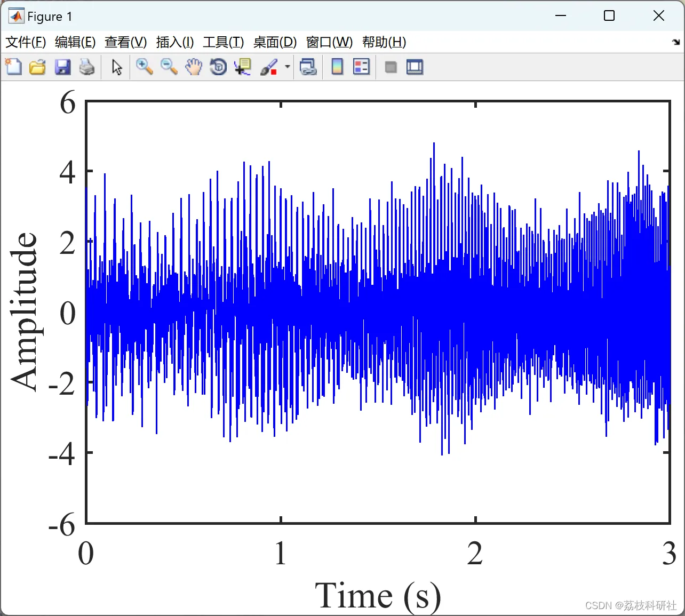
Task: Open the brush color dropdown arrow
Action: (x=288, y=67)
